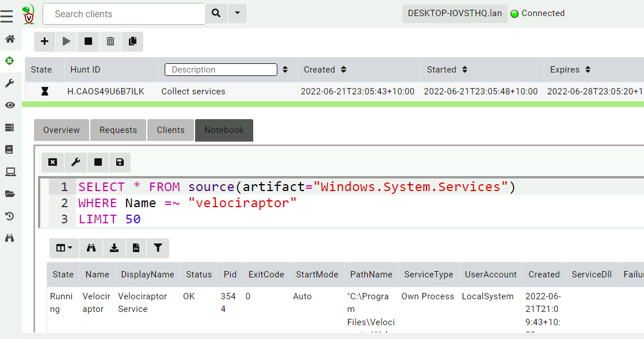This screenshot has width=644, height=339.
Task: Switch to the Clients tab
Action: click(x=170, y=130)
